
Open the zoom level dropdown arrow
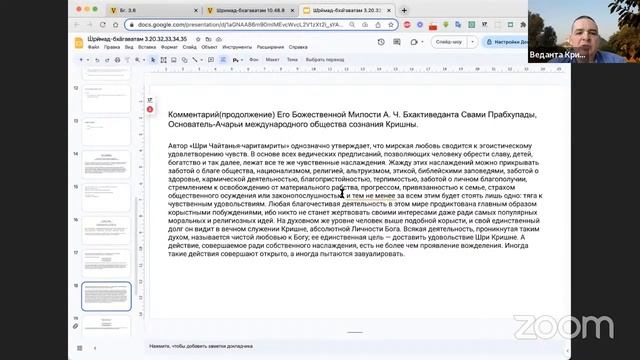pyautogui.click(x=144, y=60)
